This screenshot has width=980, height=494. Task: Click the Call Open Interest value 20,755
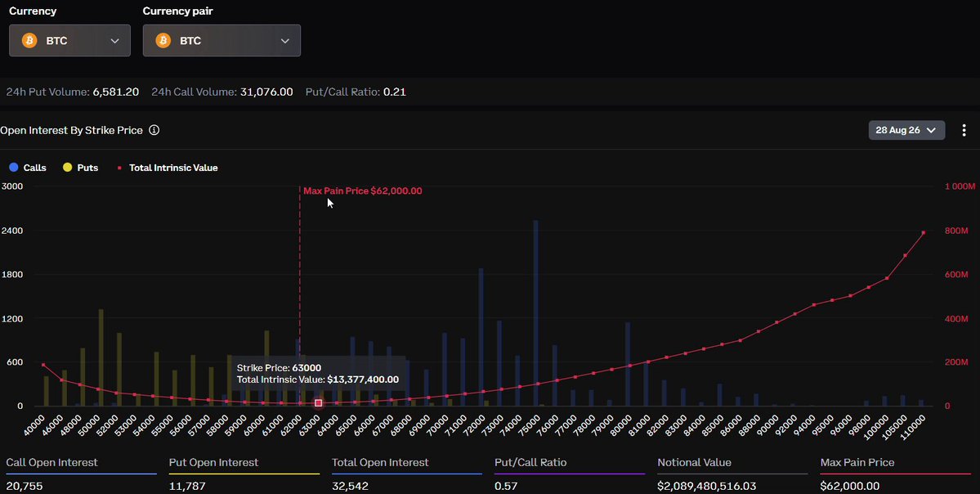(x=25, y=486)
